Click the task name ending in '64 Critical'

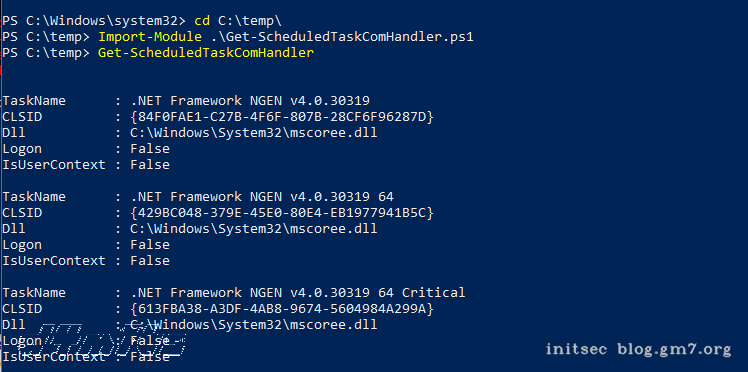(298, 293)
